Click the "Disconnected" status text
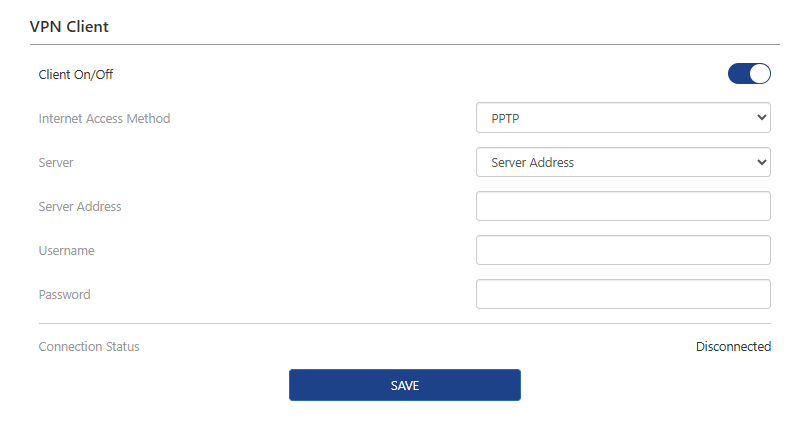The width and height of the screenshot is (811, 430). [733, 346]
